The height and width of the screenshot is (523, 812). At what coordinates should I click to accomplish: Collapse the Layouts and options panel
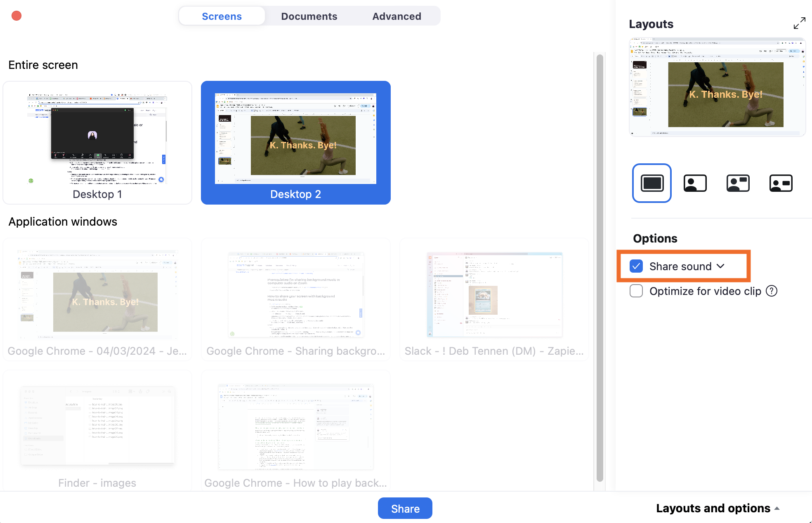718,508
